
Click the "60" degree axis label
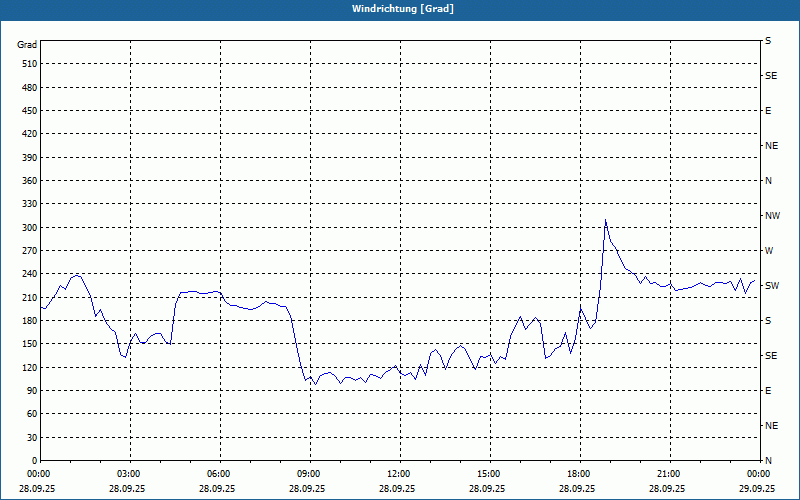33,414
